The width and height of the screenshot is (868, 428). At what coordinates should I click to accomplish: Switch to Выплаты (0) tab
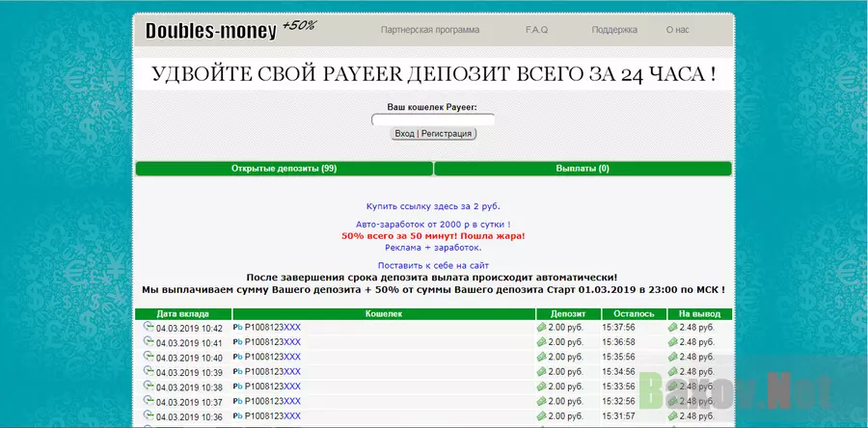[x=583, y=169]
